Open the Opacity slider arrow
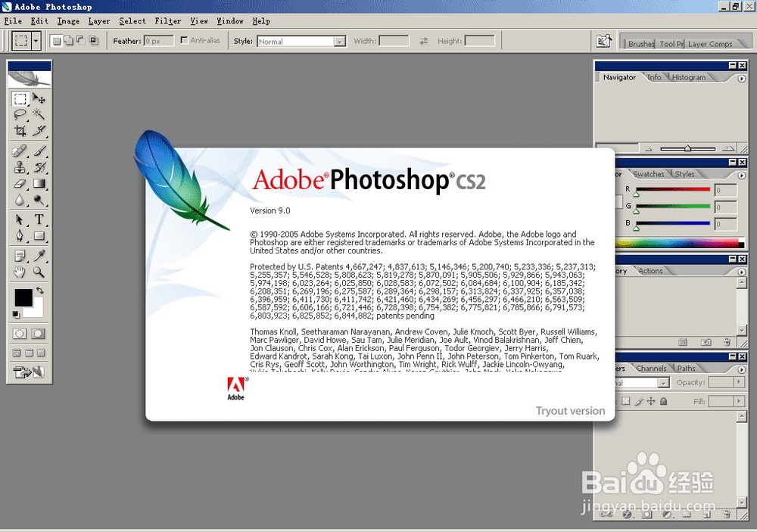 point(739,382)
